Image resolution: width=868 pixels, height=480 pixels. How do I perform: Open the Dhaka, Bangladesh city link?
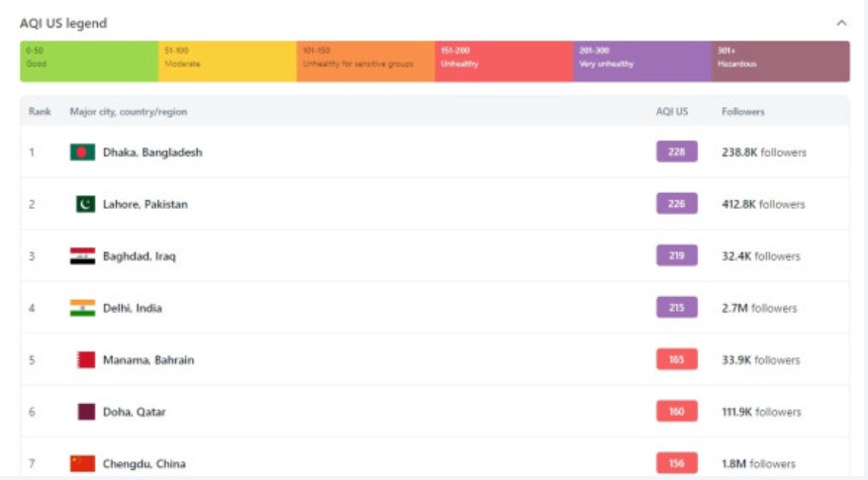152,152
